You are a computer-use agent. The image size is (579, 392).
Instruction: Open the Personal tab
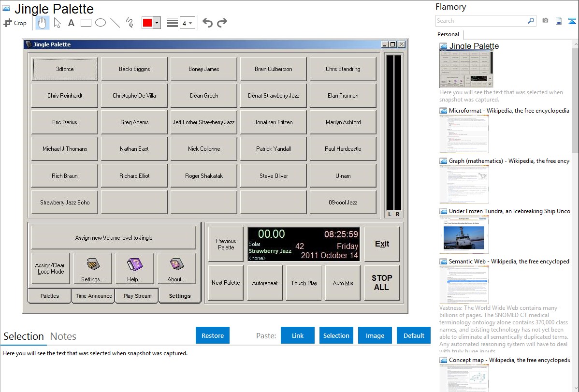tap(448, 34)
